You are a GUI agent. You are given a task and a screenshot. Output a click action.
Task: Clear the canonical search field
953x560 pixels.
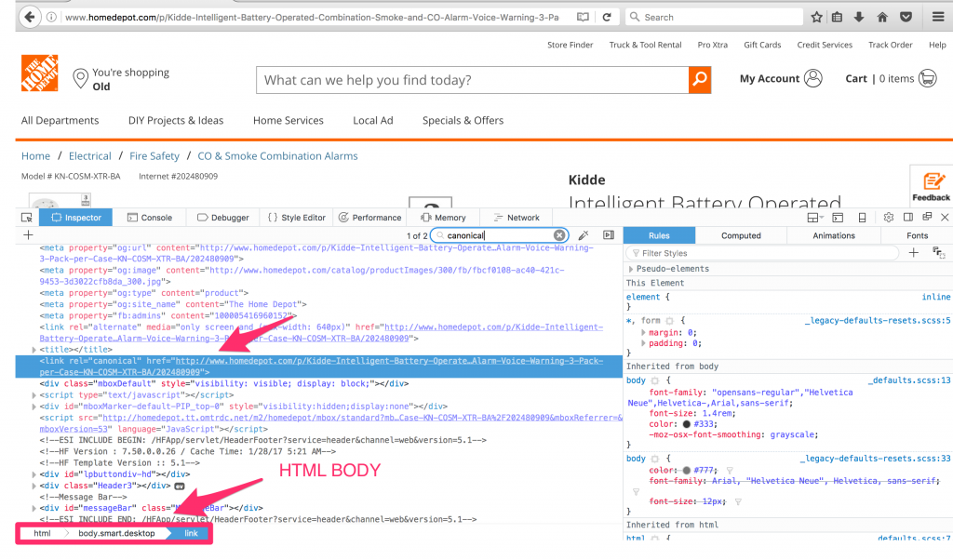pyautogui.click(x=559, y=235)
